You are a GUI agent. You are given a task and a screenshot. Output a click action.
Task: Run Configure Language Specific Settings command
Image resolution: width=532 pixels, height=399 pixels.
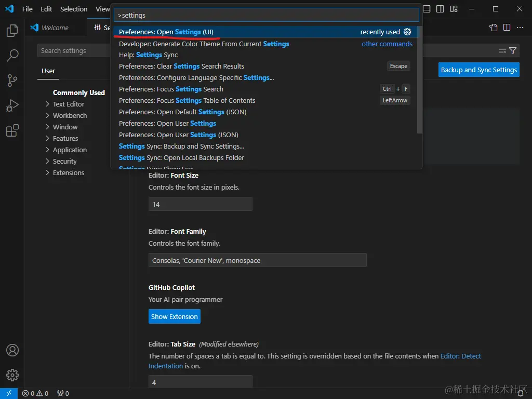click(264, 78)
